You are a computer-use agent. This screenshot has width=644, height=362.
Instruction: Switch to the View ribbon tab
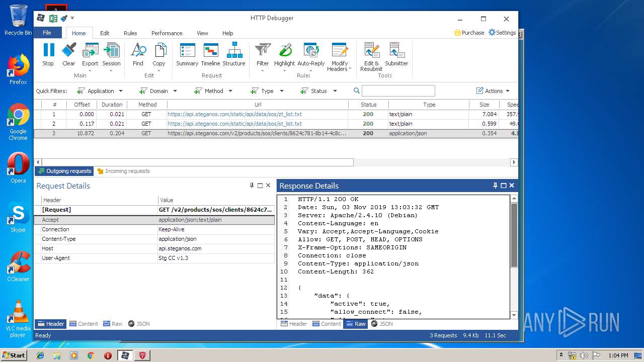202,33
